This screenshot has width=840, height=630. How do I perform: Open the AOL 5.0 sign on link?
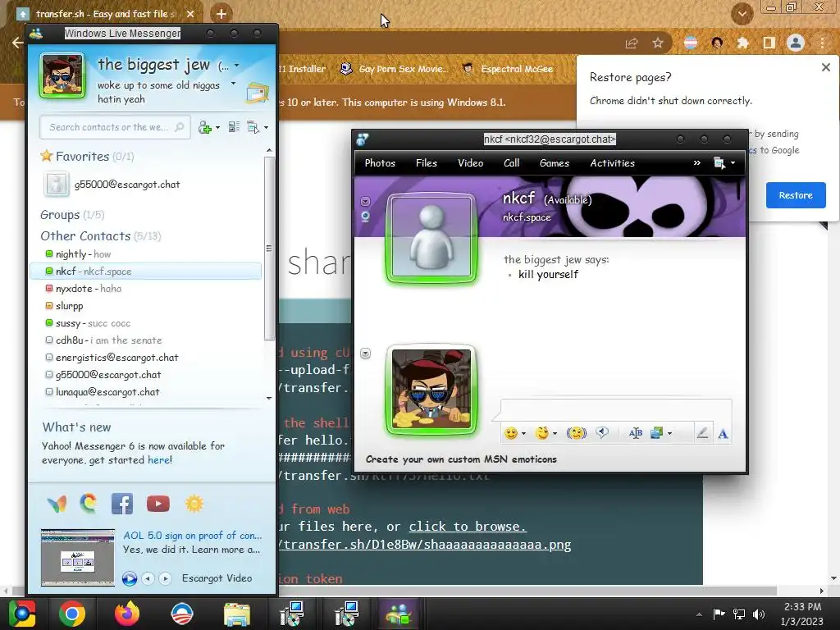192,535
